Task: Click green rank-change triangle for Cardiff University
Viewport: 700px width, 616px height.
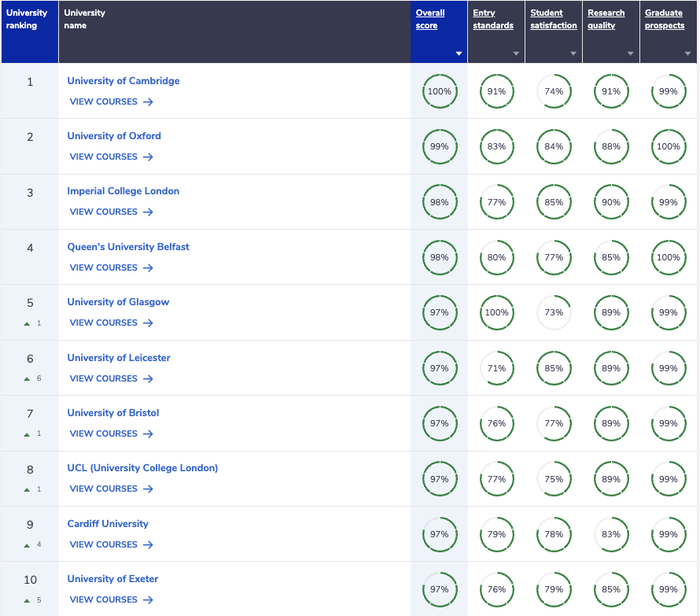Action: (x=27, y=545)
